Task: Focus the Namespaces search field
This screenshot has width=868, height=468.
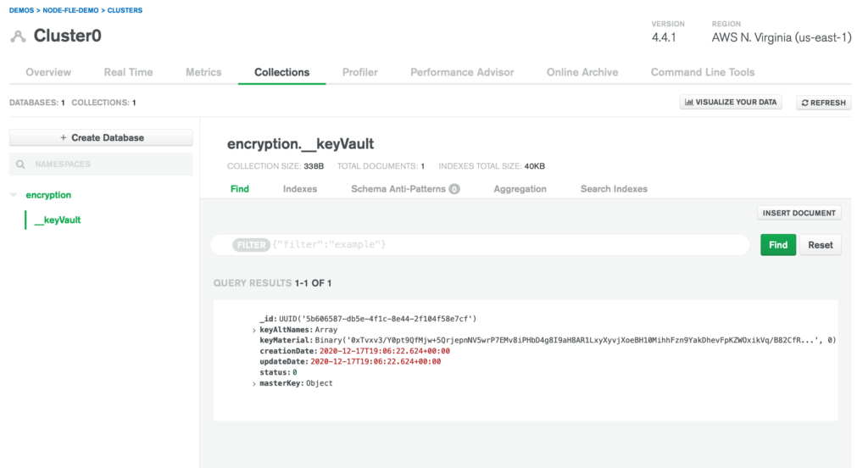Action: [x=102, y=164]
